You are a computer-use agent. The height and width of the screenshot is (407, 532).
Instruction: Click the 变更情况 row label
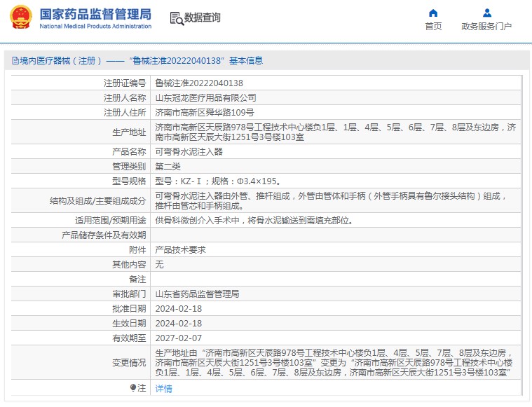click(129, 363)
